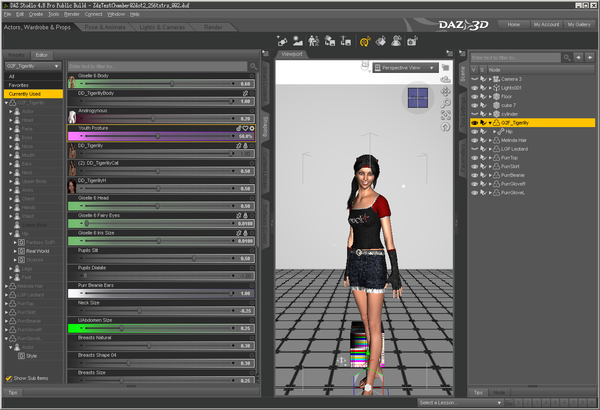600x410 pixels.
Task: Click the viewport reset view arrow control
Action: (445, 127)
